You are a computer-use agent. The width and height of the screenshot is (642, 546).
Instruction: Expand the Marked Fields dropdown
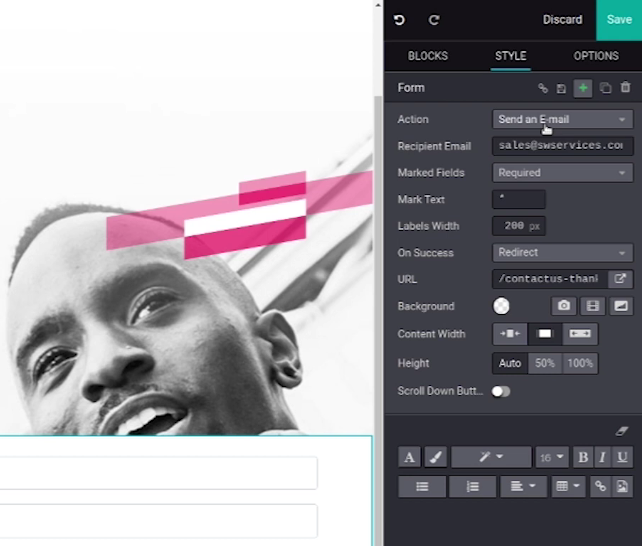(x=563, y=173)
